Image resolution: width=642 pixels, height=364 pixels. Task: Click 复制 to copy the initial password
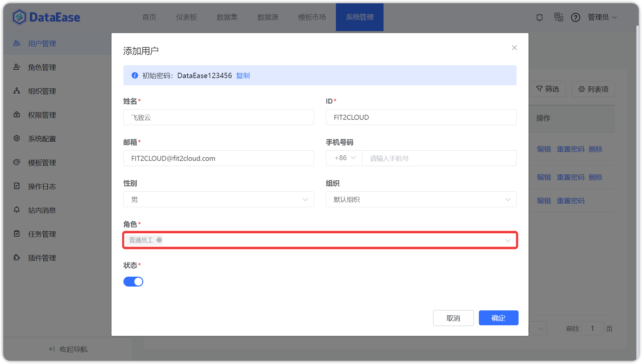pos(243,75)
